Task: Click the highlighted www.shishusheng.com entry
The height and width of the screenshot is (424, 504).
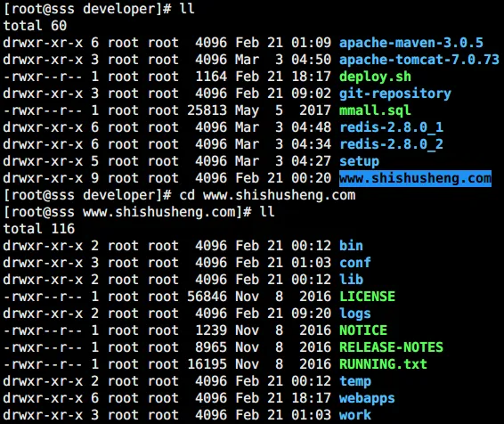Action: [x=415, y=178]
